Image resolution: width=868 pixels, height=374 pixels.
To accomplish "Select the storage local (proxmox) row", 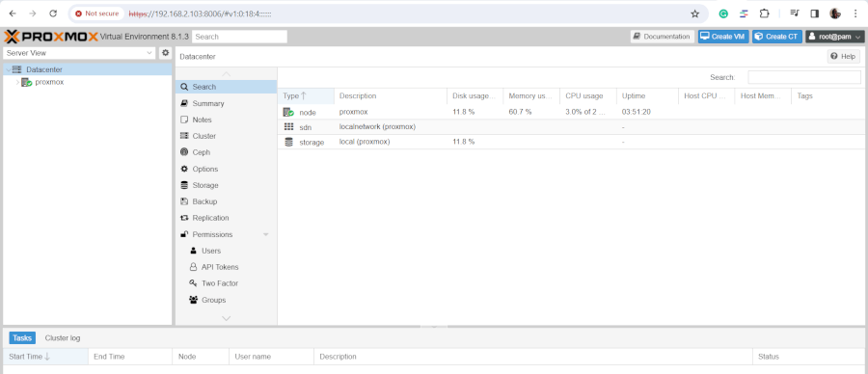I will coord(572,142).
